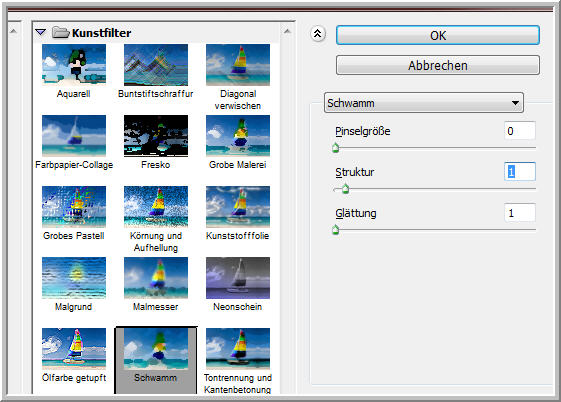This screenshot has height=402, width=561.
Task: Open the Schwamm filter dropdown
Action: tap(424, 103)
